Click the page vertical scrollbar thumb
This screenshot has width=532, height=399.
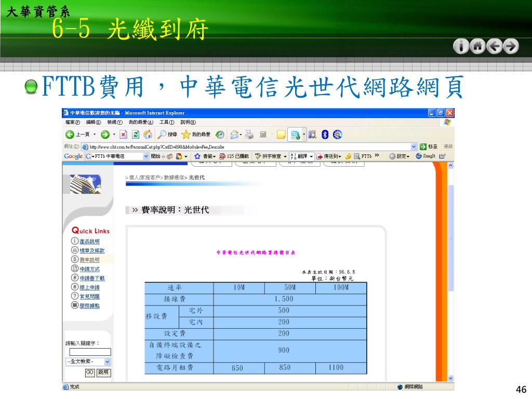[450, 237]
